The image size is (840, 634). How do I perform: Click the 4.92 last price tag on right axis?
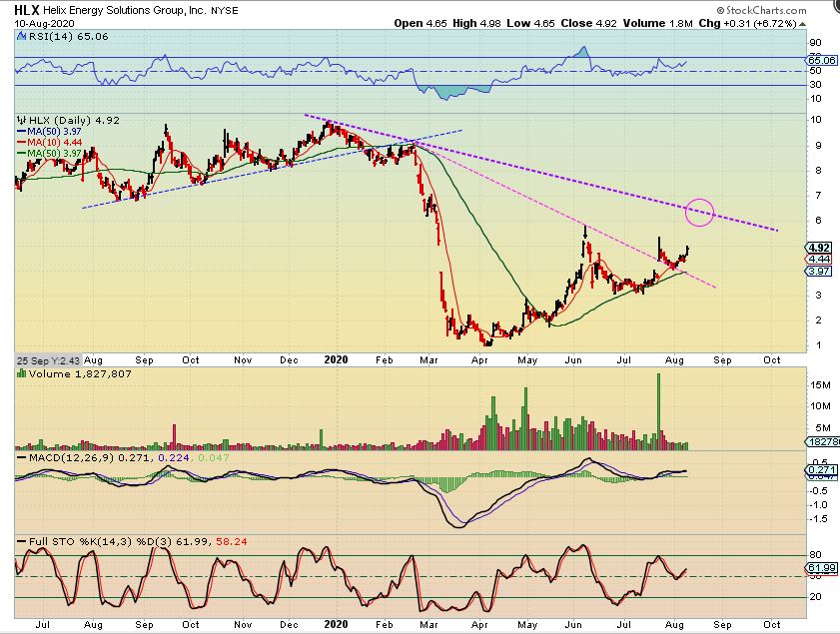coord(819,248)
